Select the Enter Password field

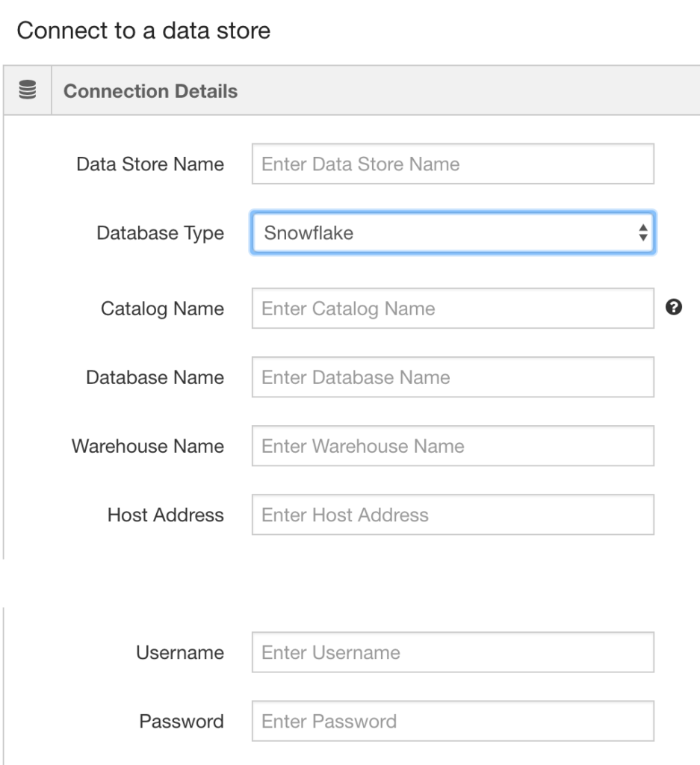[453, 721]
